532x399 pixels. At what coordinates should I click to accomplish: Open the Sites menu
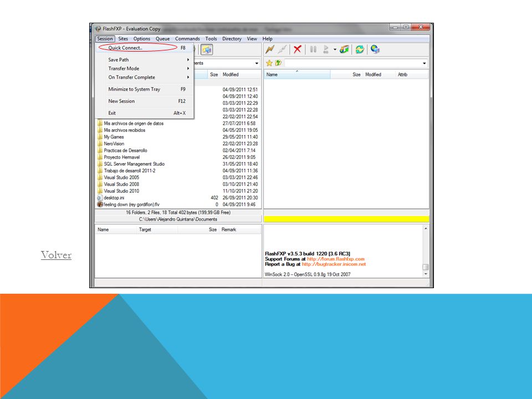coord(123,39)
